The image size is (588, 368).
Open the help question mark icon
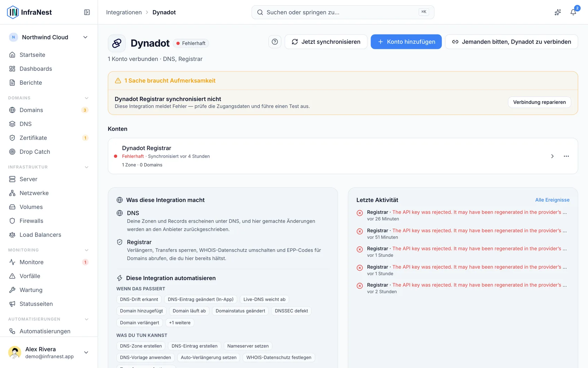[275, 42]
